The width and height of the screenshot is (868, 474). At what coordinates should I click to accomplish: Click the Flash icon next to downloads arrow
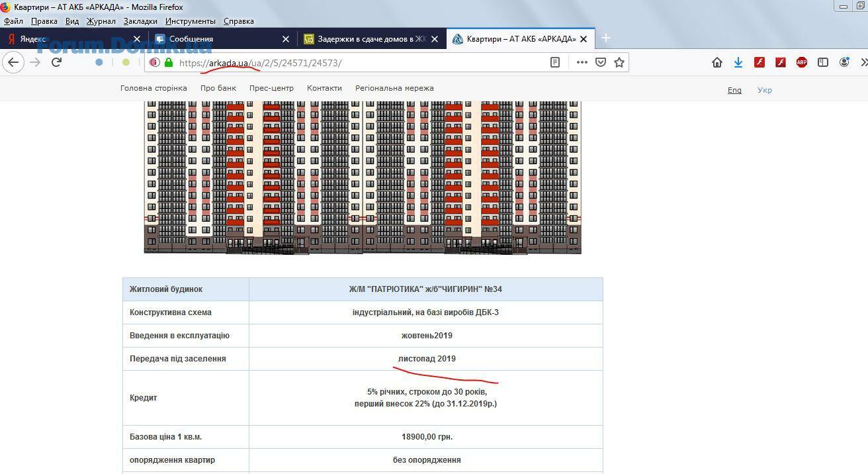pyautogui.click(x=759, y=62)
